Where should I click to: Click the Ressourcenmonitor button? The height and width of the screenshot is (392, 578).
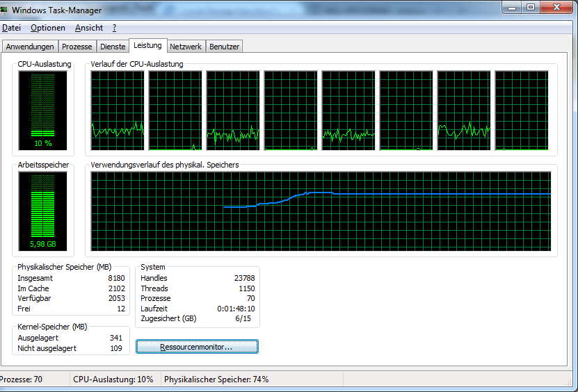[198, 347]
